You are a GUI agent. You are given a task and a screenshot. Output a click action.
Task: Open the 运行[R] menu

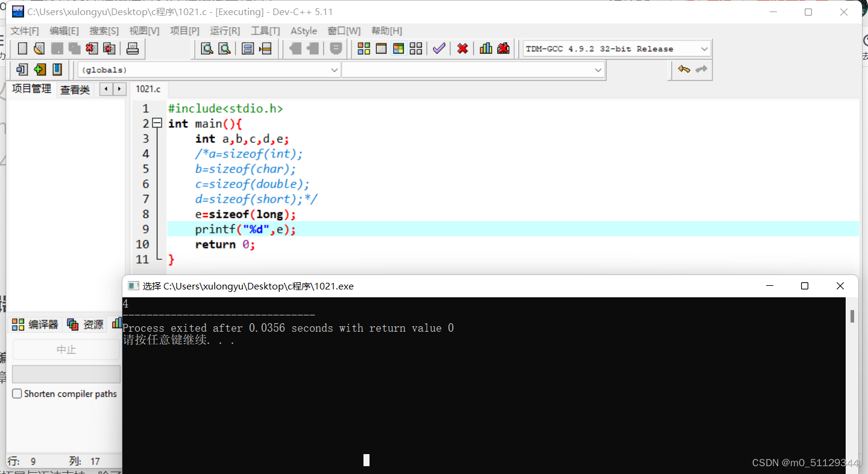[x=225, y=31]
